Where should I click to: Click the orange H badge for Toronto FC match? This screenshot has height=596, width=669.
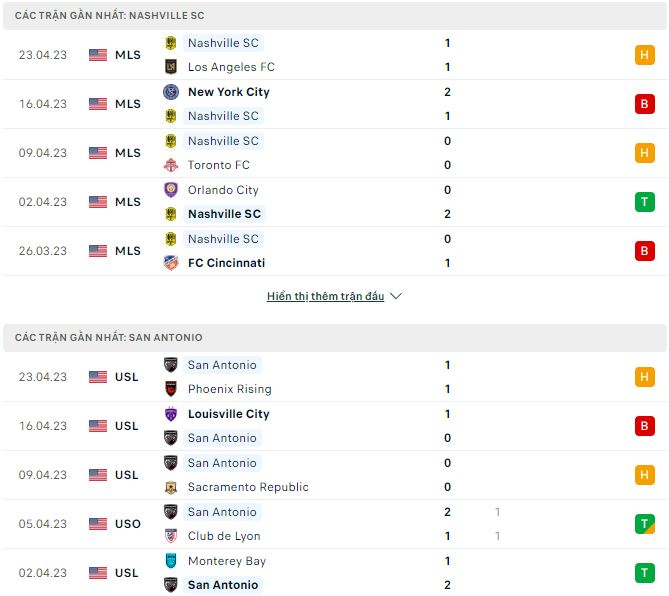(645, 153)
